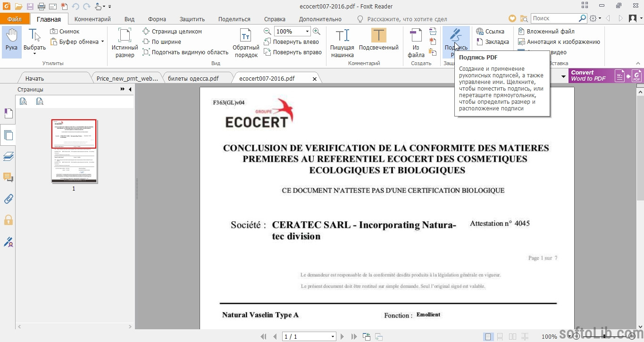Open the Форма ribbon tab
The width and height of the screenshot is (644, 342).
click(157, 19)
